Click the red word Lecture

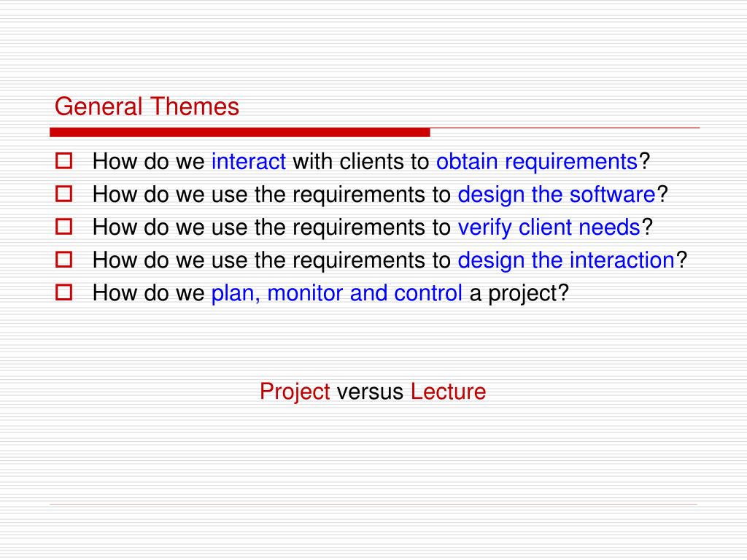(448, 392)
